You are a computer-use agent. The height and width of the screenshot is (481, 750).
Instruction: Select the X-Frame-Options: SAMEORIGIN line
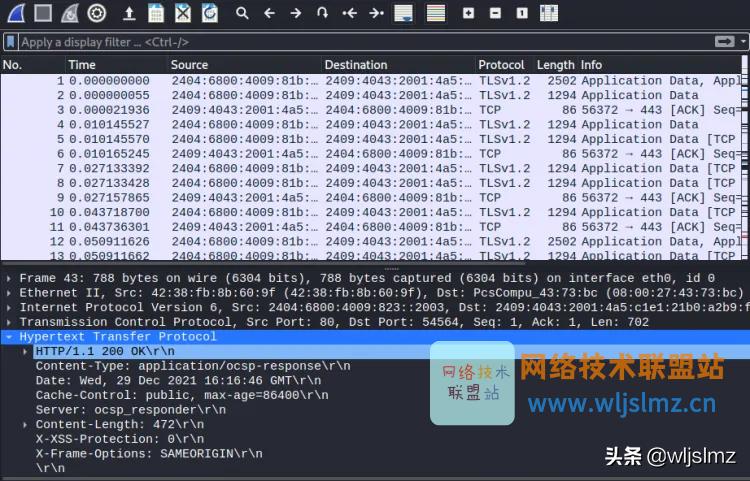pyautogui.click(x=149, y=454)
